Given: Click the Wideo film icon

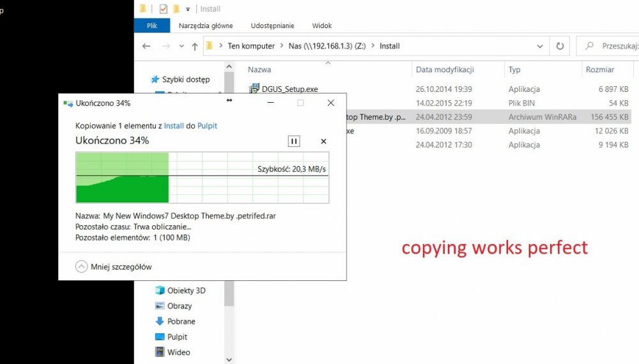Looking at the screenshot, I should pos(160,352).
